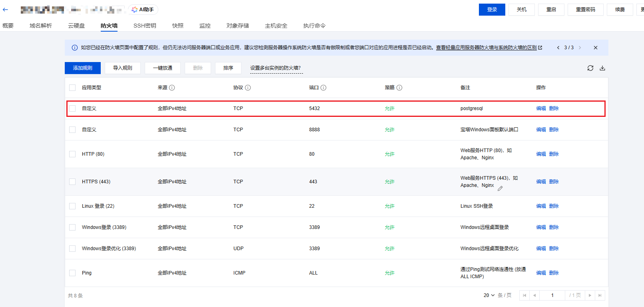644x307 pixels.
Task: Open the 监控 tab
Action: coord(205,26)
